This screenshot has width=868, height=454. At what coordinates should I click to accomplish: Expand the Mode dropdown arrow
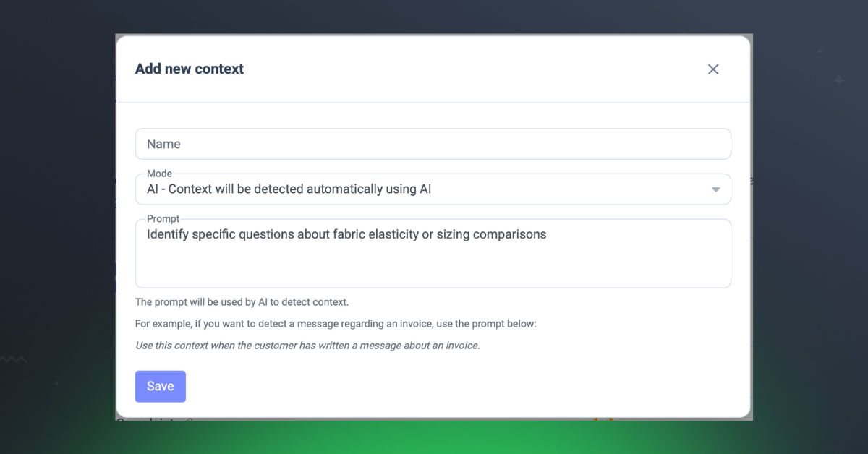715,189
